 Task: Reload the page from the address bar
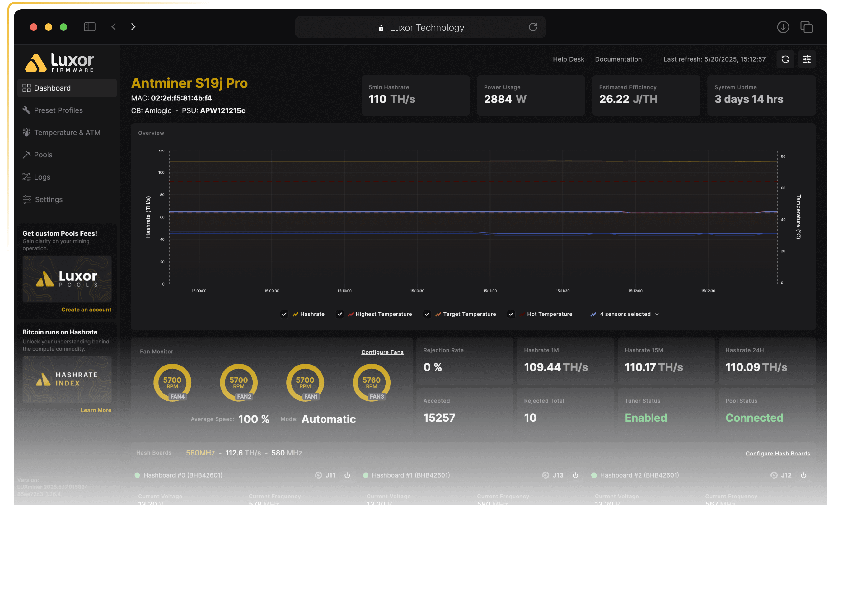533,27
